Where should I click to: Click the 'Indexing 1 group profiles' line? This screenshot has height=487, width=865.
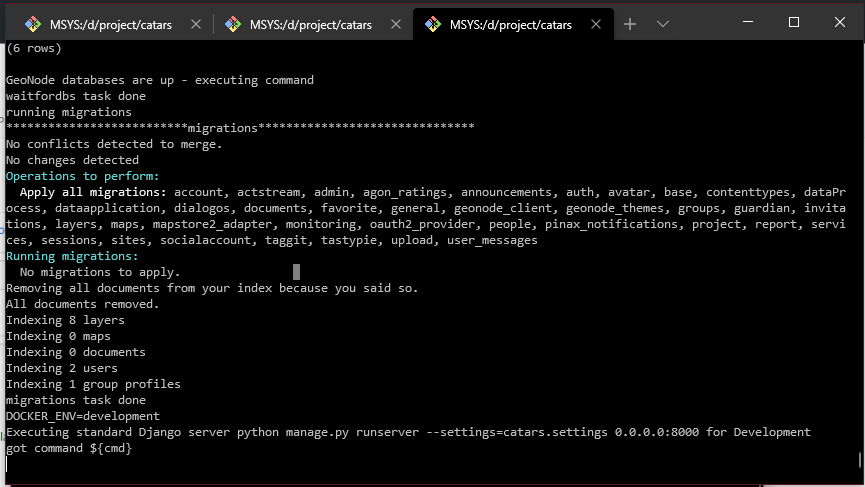pos(93,384)
